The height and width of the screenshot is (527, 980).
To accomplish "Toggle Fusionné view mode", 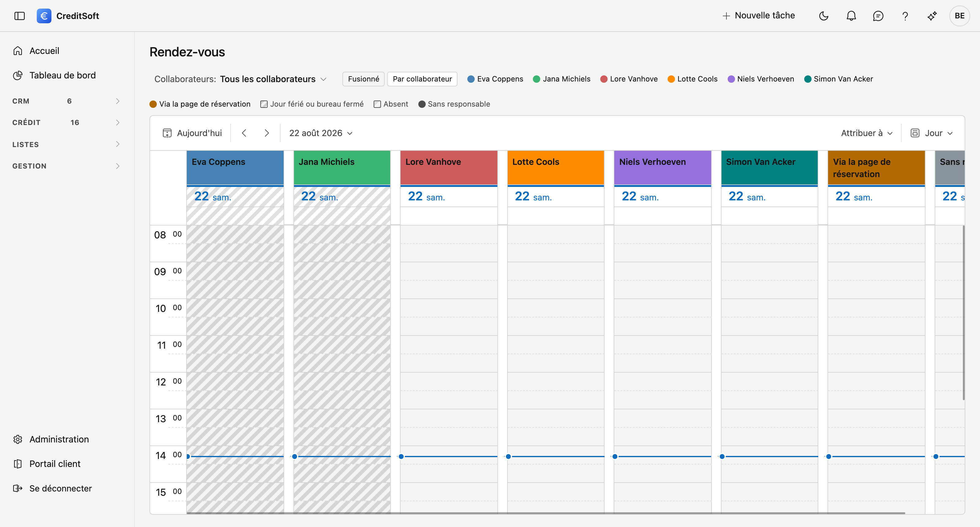I will (363, 79).
